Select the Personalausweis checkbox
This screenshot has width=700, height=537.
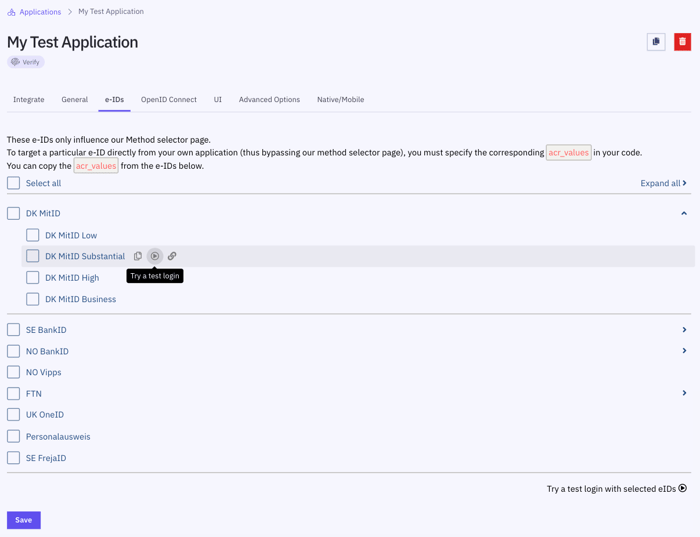pyautogui.click(x=14, y=436)
